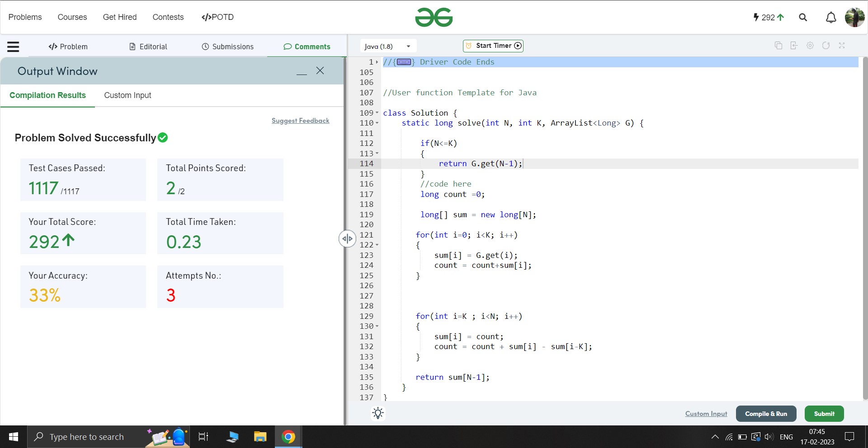
Task: Click the ENG language indicator
Action: tap(786, 437)
